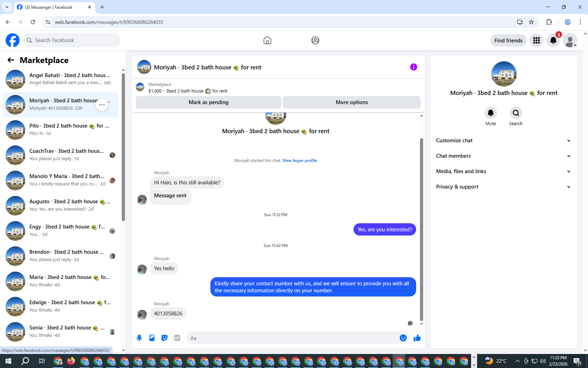The height and width of the screenshot is (368, 588).
Task: Click the 'Yes, are you interested?' message bubble
Action: point(385,230)
